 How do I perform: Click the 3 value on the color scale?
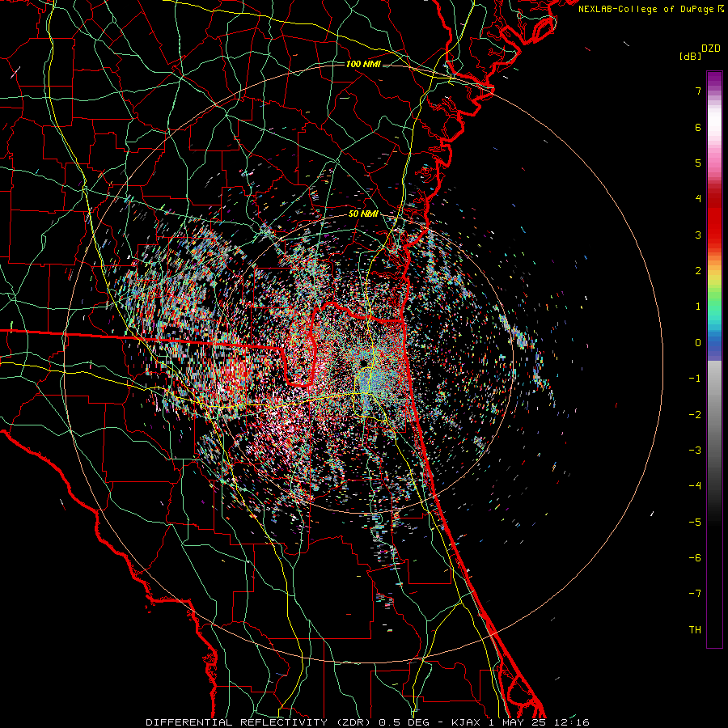[698, 235]
